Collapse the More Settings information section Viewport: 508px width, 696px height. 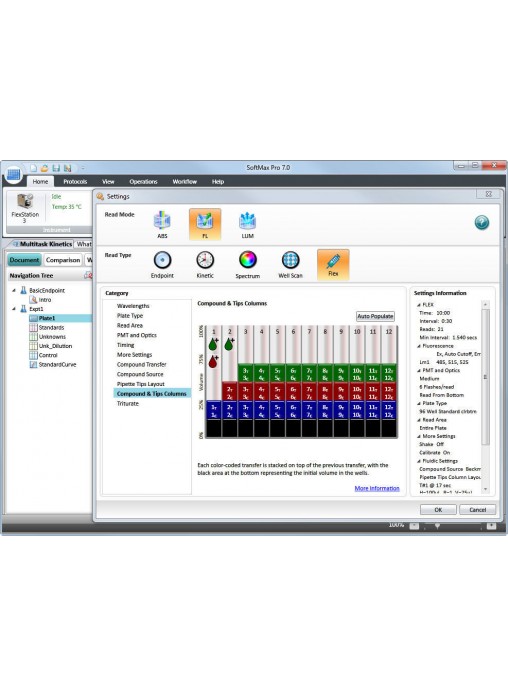pyautogui.click(x=418, y=436)
